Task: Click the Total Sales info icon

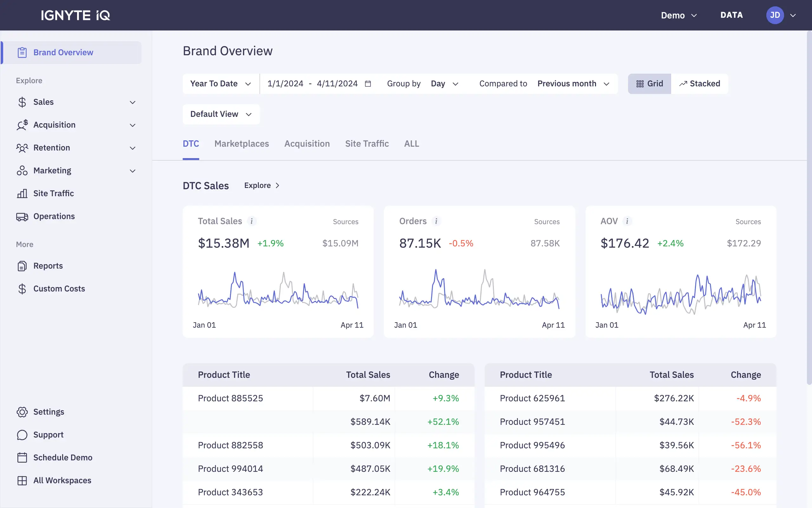Action: tap(252, 221)
